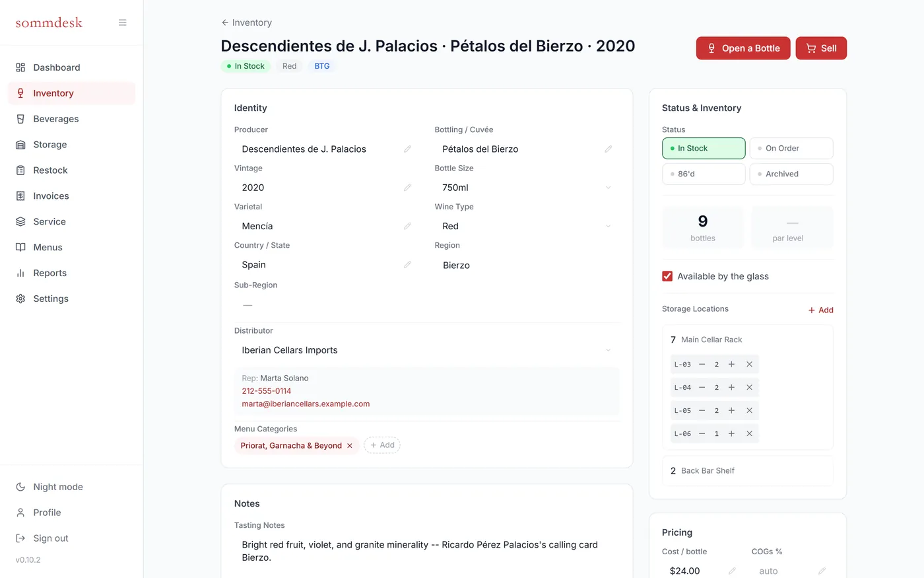Edit Bottling / Cuvée pencil icon

click(x=608, y=149)
